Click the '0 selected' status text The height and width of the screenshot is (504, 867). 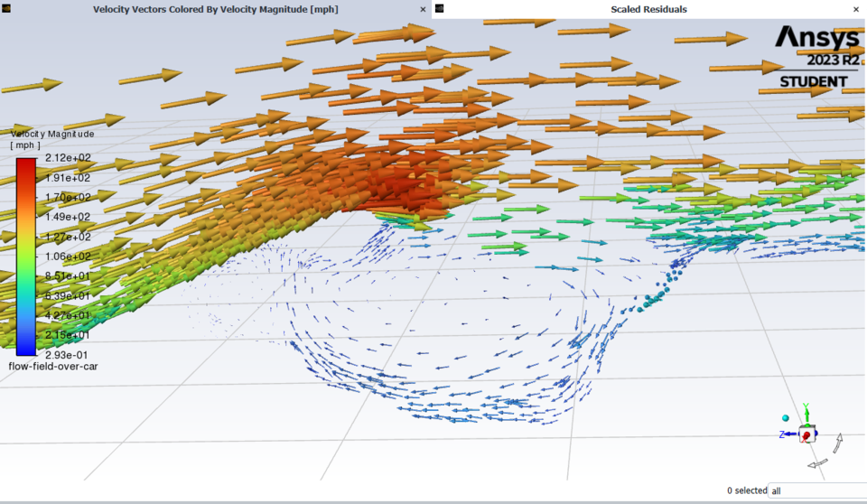[x=745, y=490]
